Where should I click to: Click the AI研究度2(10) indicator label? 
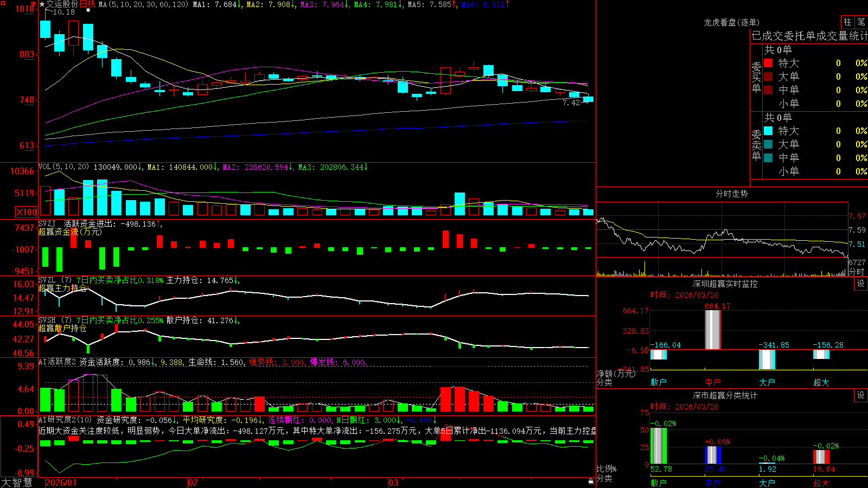(x=66, y=420)
